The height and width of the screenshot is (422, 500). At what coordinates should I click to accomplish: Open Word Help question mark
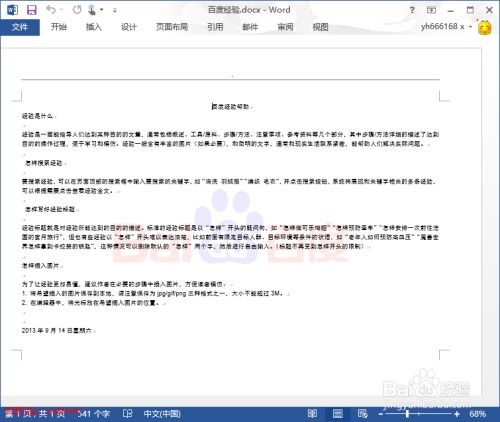coord(412,10)
